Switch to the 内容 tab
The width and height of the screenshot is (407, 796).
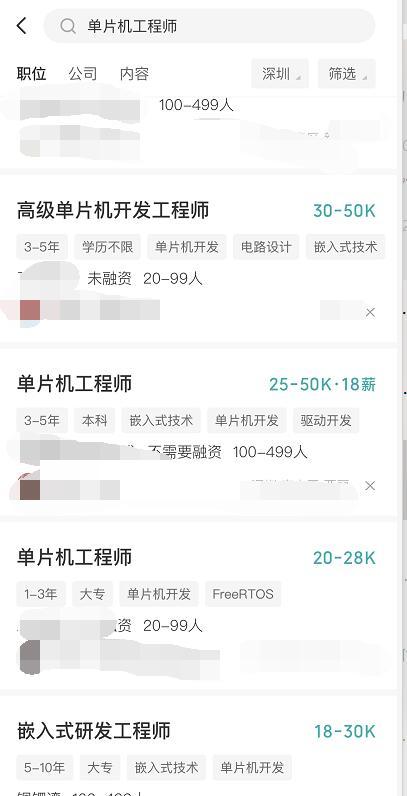(x=134, y=74)
